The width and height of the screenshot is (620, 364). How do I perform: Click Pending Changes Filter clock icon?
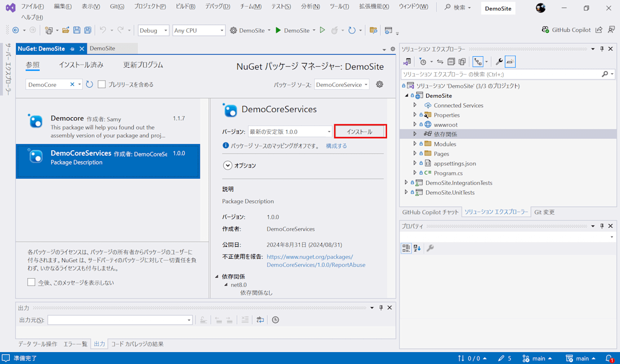423,62
